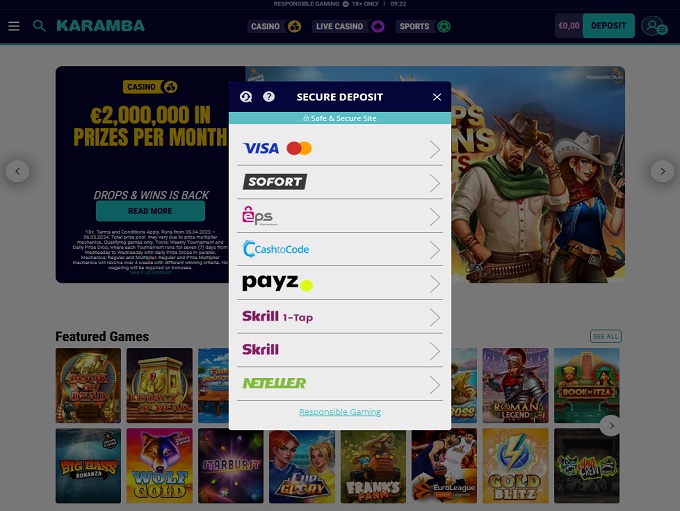Expand the Sofort payment option
The height and width of the screenshot is (511, 680).
click(x=340, y=183)
